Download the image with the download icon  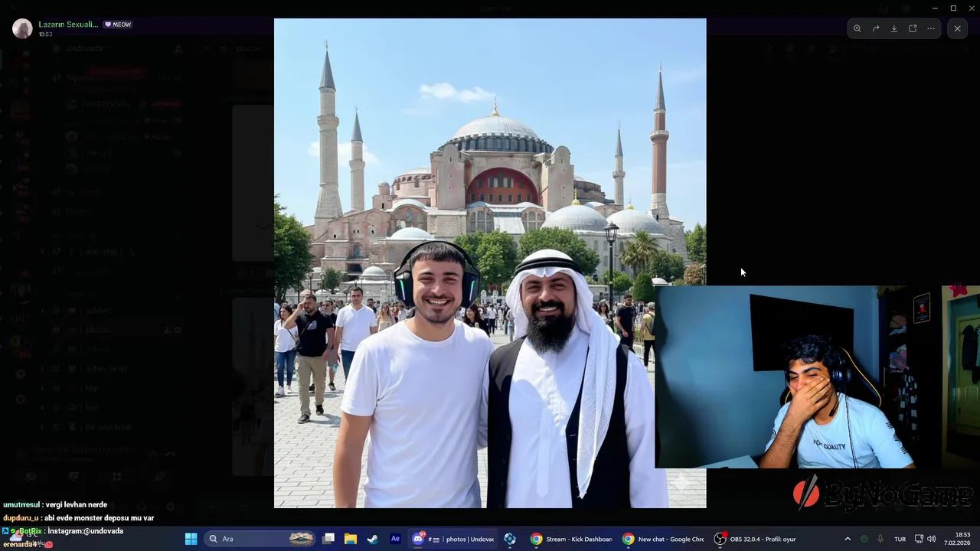(894, 28)
